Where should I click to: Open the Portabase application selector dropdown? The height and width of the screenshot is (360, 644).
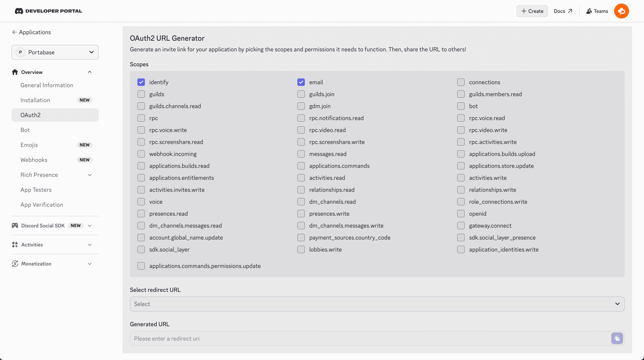tap(55, 52)
